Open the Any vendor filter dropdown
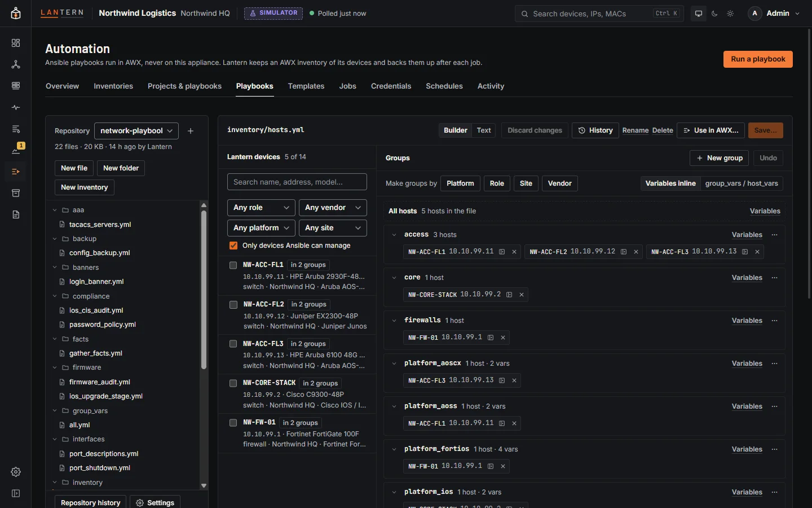The width and height of the screenshot is (812, 508). (333, 208)
